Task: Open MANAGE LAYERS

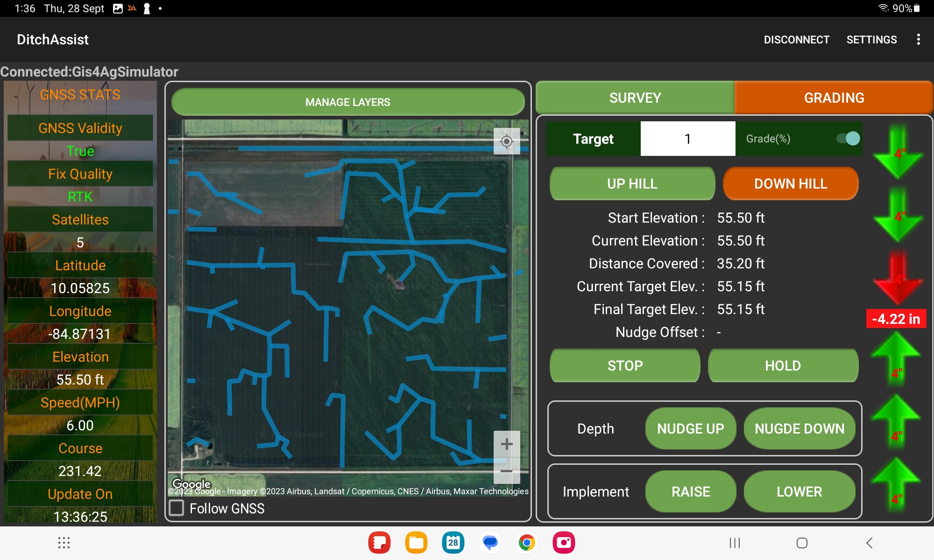Action: coord(348,102)
